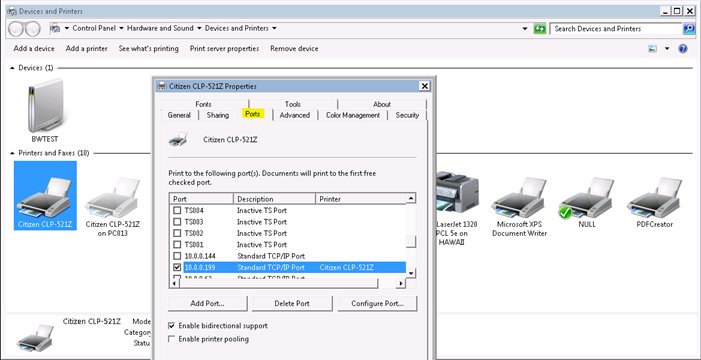Switch to the General tab
Image resolution: width=701 pixels, height=360 pixels.
(x=179, y=115)
